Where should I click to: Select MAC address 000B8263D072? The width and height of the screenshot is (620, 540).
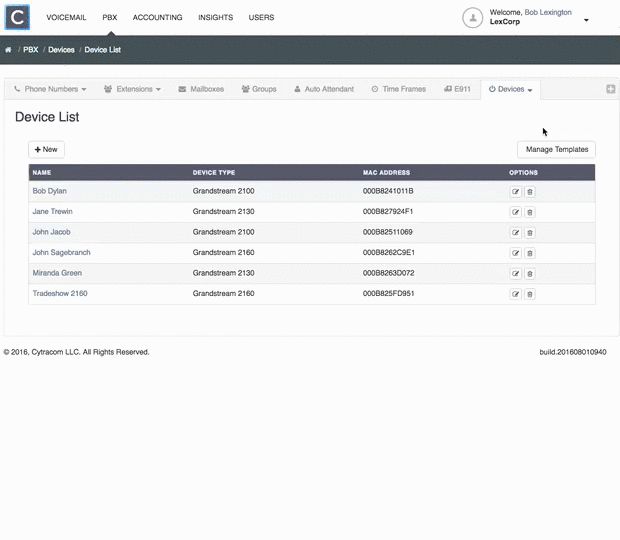pos(388,273)
